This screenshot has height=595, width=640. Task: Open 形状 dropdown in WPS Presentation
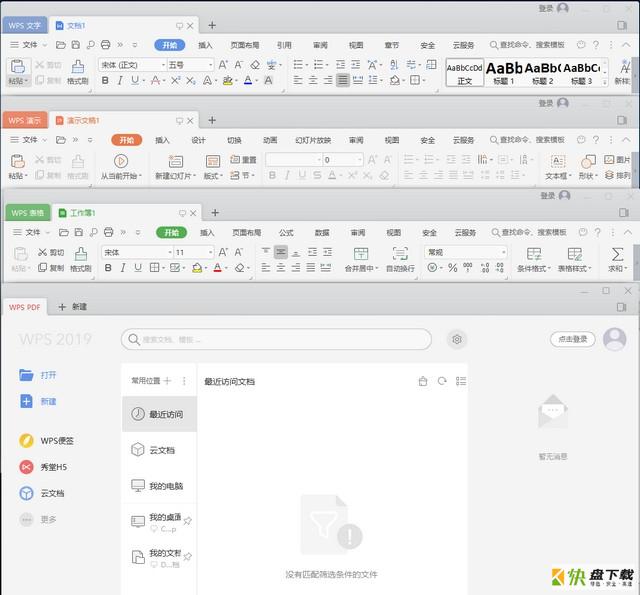coord(588,167)
